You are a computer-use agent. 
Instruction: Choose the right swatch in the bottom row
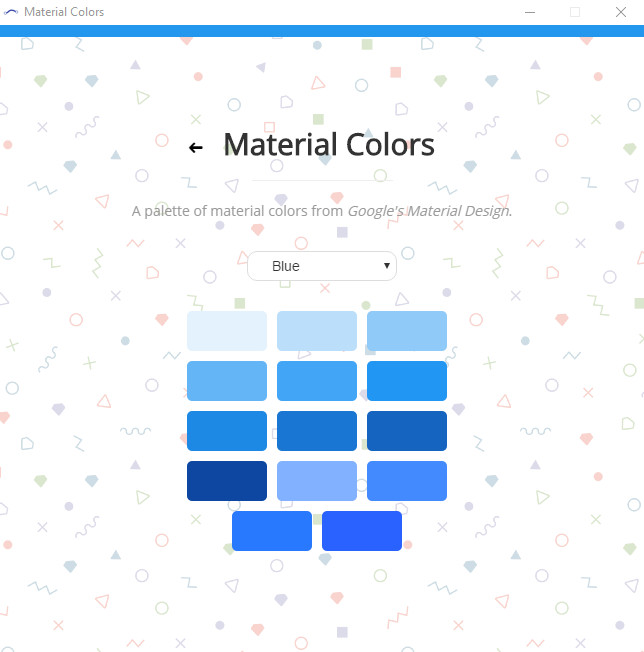click(362, 531)
